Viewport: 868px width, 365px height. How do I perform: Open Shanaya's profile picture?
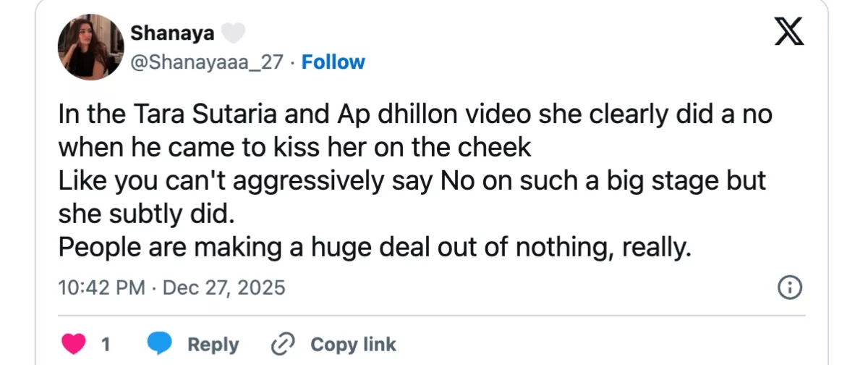(x=91, y=46)
